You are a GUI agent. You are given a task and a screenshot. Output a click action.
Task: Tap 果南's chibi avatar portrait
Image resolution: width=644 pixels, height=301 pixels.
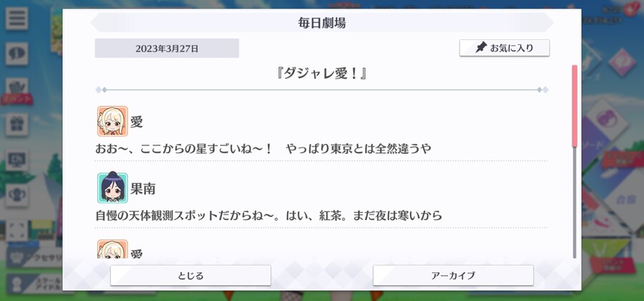point(112,188)
